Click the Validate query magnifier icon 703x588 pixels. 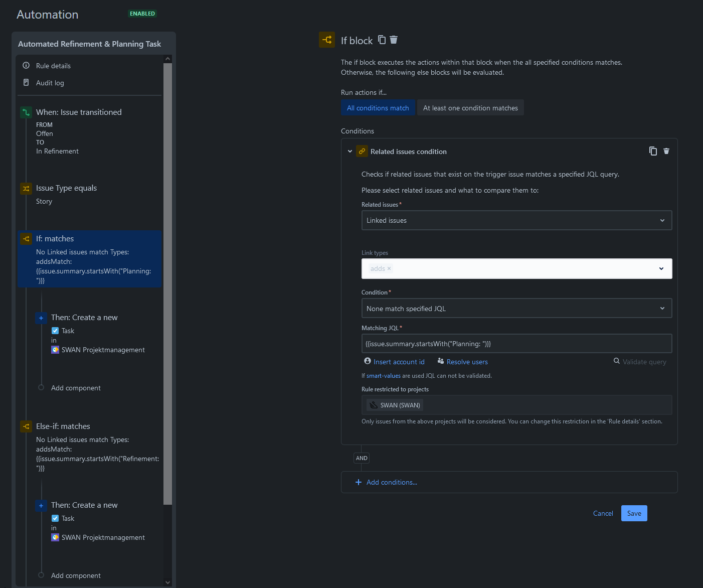pyautogui.click(x=617, y=361)
